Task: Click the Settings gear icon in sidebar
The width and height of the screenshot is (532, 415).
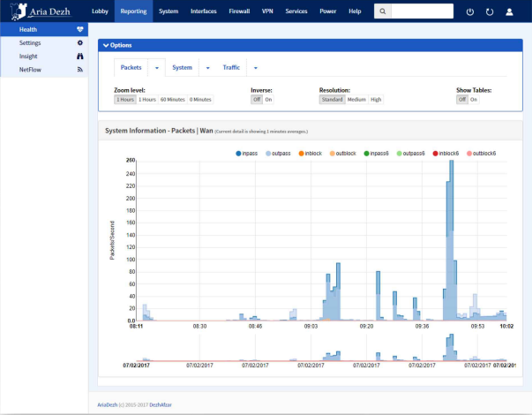Action: 79,42
